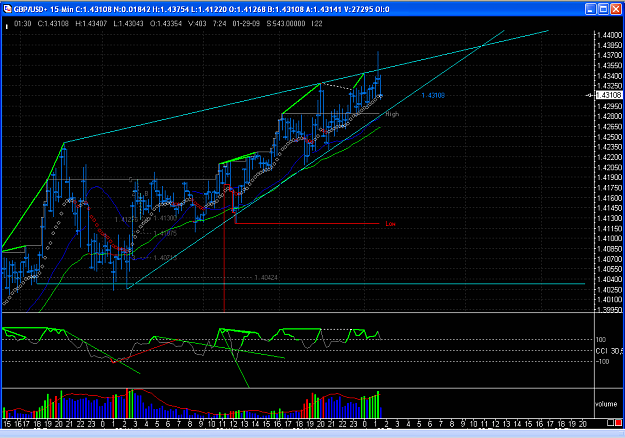Click the -100 level label in the CCI pane

[602, 361]
